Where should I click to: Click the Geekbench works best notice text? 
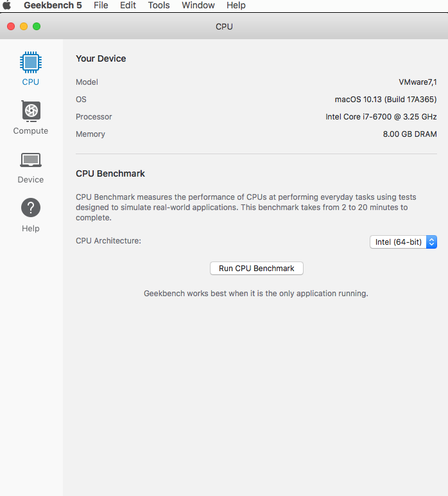(256, 294)
